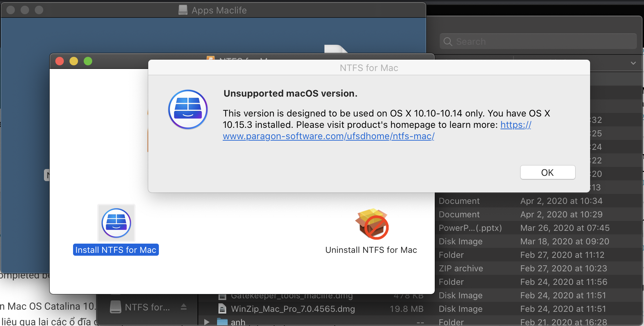Click date Feb 24, 2020 at 11:56

pos(564,282)
